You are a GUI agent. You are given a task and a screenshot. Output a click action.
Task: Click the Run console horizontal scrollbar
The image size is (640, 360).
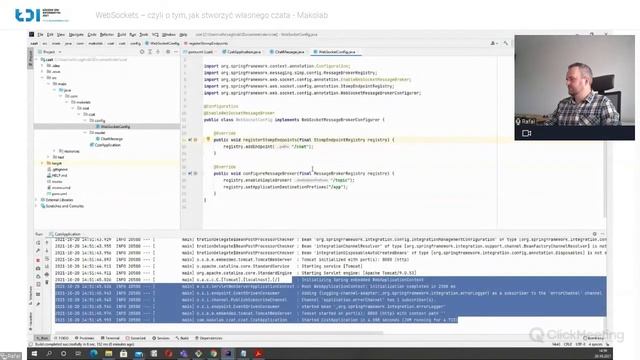tap(220, 333)
